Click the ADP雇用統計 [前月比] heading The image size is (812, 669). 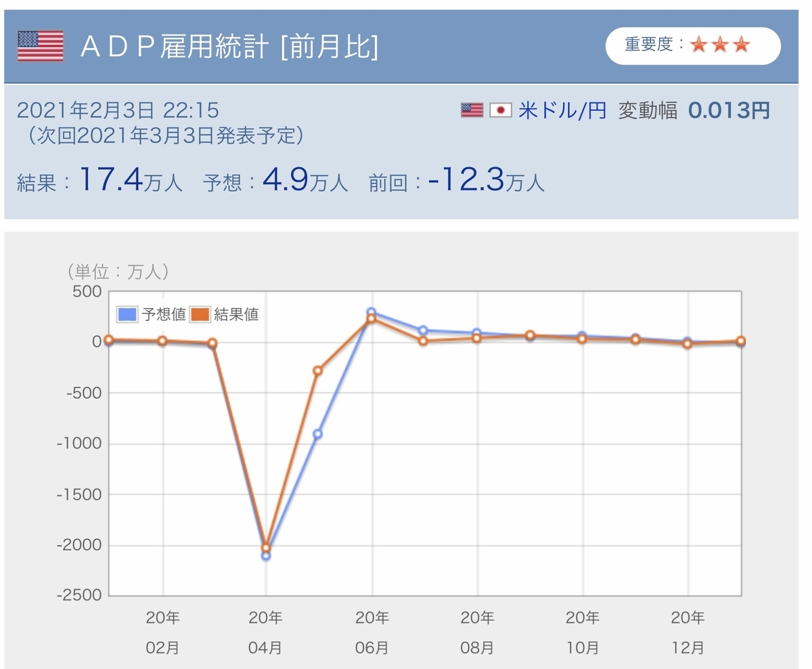pos(229,46)
